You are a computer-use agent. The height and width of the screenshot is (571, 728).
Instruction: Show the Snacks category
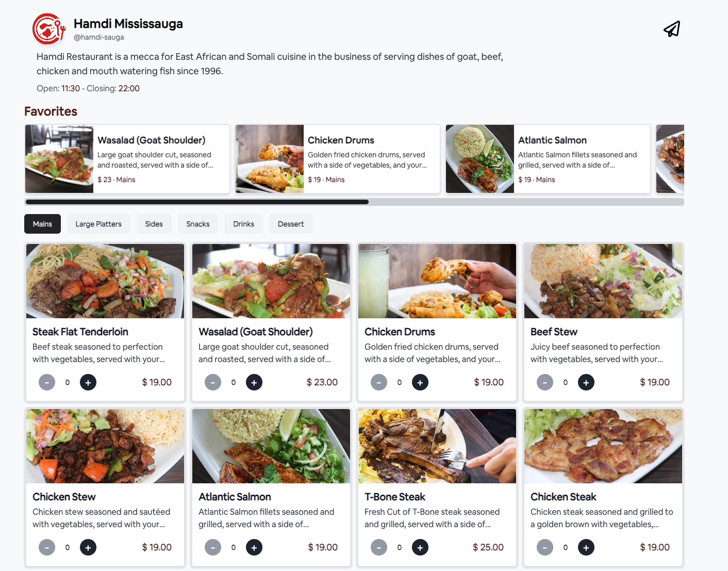(x=198, y=224)
